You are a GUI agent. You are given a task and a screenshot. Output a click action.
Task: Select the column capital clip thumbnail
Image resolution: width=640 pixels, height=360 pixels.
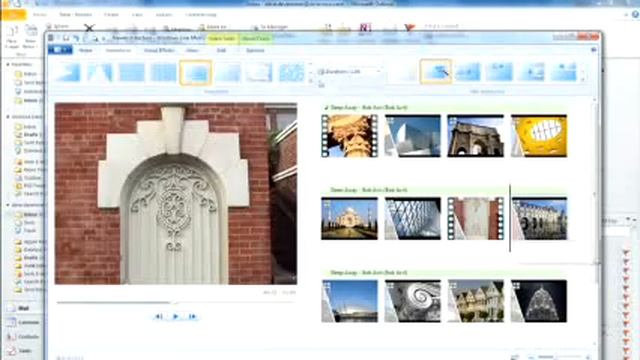(x=349, y=136)
